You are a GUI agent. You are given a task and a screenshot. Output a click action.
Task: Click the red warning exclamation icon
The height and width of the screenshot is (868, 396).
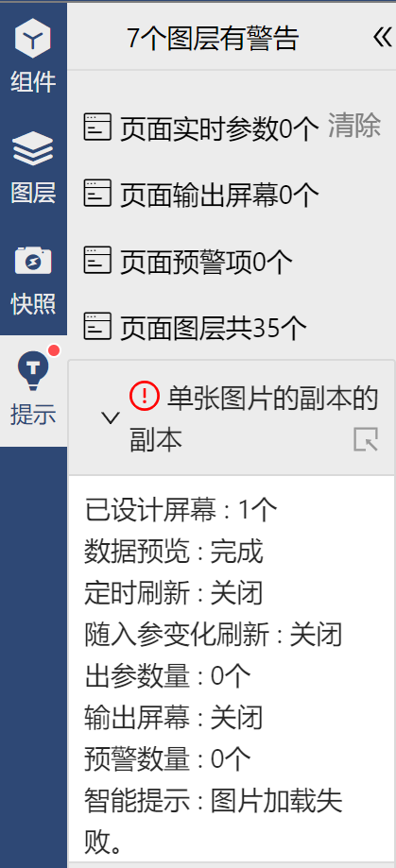(144, 397)
